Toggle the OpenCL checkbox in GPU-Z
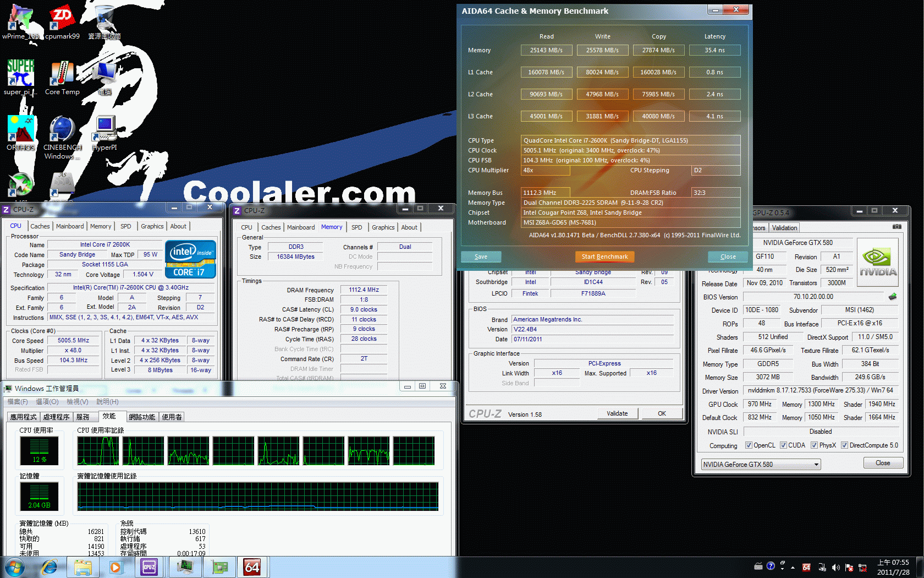Viewport: 924px width, 578px height. coord(749,445)
